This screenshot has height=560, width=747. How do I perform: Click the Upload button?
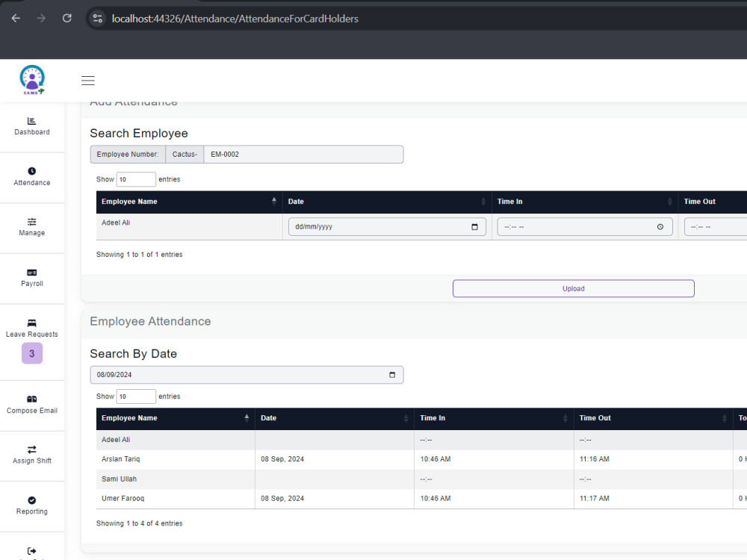click(573, 288)
